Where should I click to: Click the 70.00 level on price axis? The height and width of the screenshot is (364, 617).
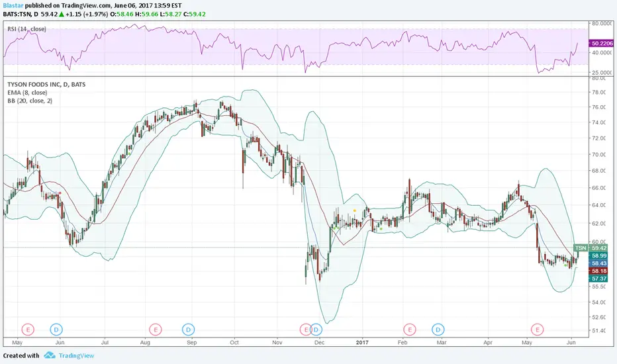click(598, 154)
